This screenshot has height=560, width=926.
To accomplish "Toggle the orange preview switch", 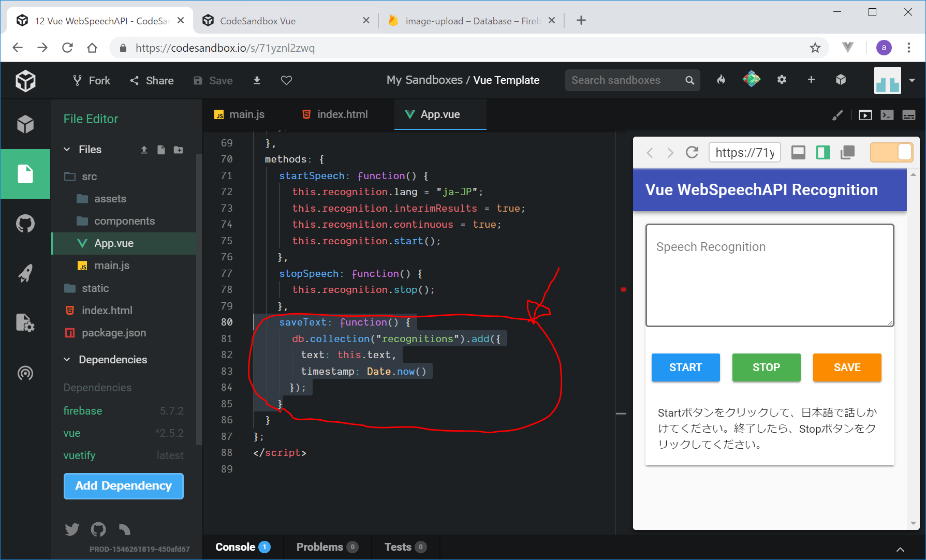I will click(x=891, y=152).
